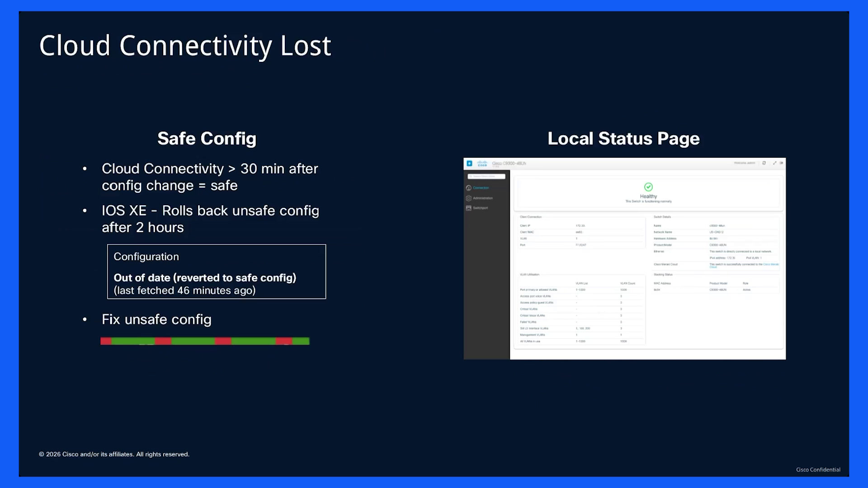Click the Role column header in Stacking Status
868x488 pixels.
tap(745, 283)
